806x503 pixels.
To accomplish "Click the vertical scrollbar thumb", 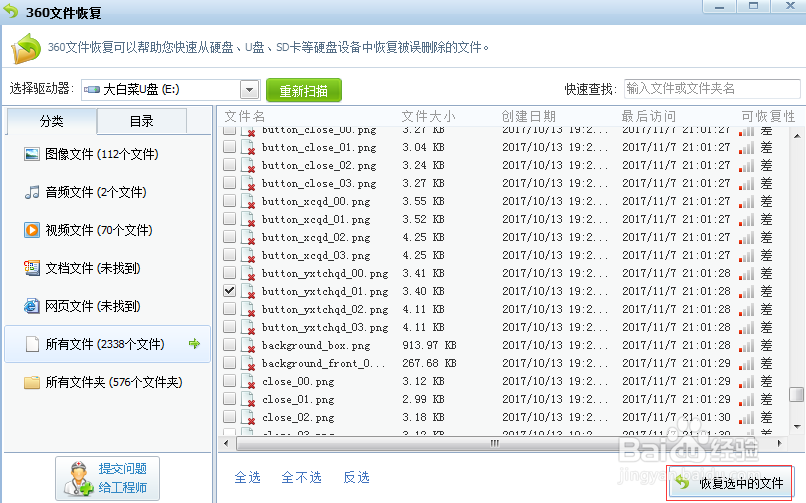I will [796, 395].
